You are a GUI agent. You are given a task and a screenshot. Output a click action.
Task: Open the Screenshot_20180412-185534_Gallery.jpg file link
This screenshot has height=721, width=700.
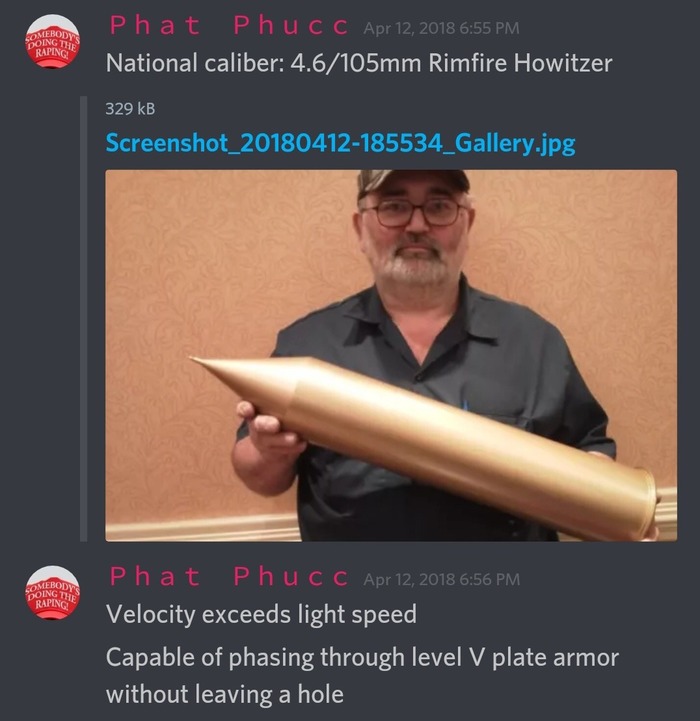pos(340,143)
